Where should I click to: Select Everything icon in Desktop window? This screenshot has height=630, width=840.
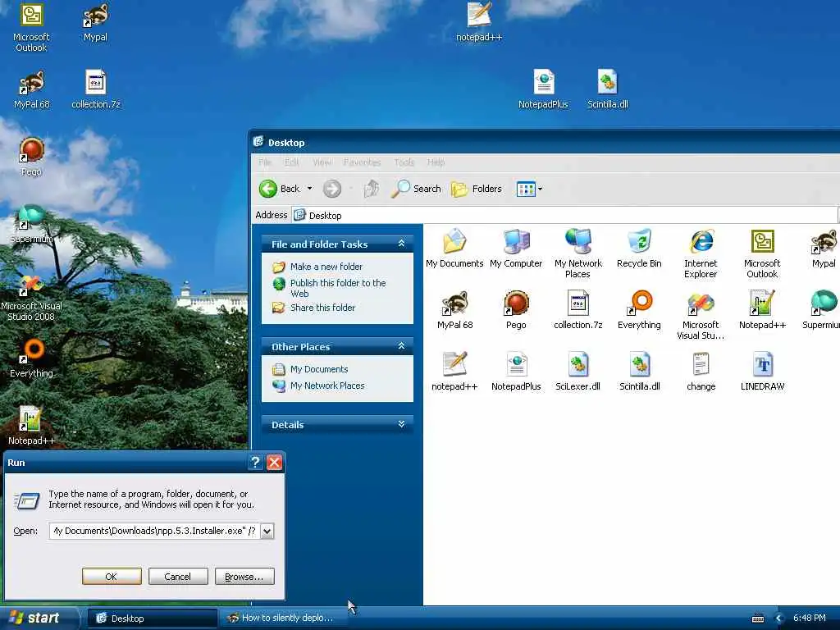click(639, 309)
